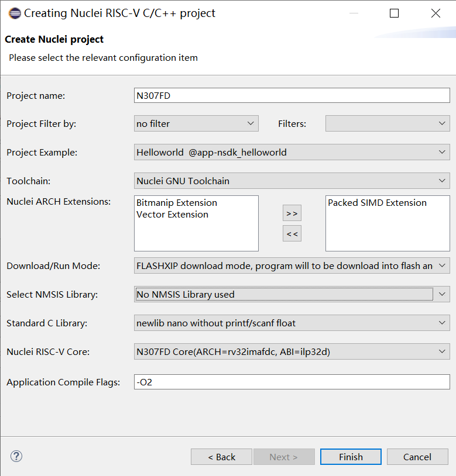Go back with the Back button
456x476 pixels.
(221, 457)
